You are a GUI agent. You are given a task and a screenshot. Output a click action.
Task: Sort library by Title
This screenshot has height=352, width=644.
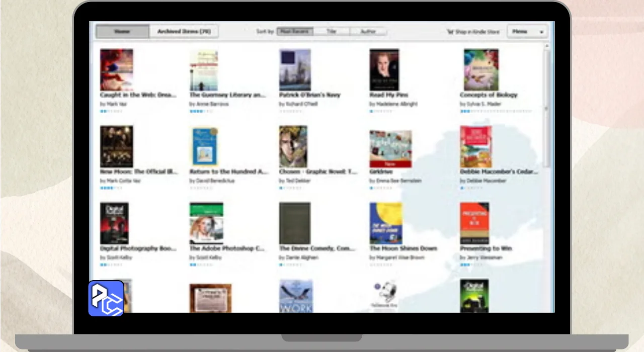pyautogui.click(x=331, y=31)
